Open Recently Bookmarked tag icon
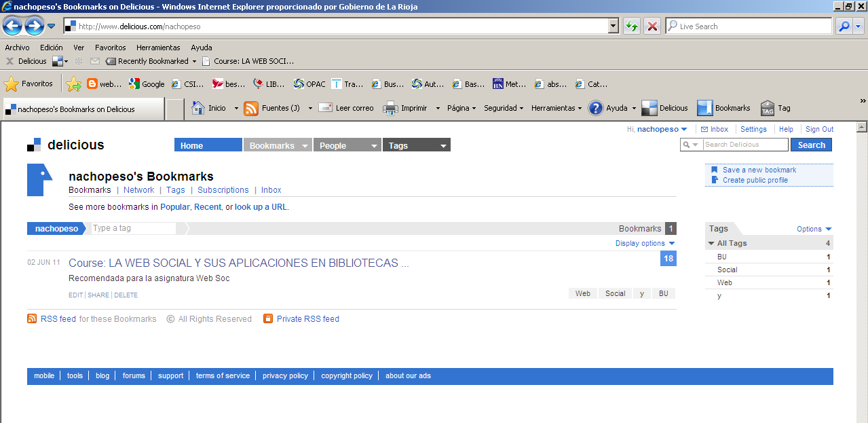This screenshot has width=868, height=423. (x=110, y=61)
